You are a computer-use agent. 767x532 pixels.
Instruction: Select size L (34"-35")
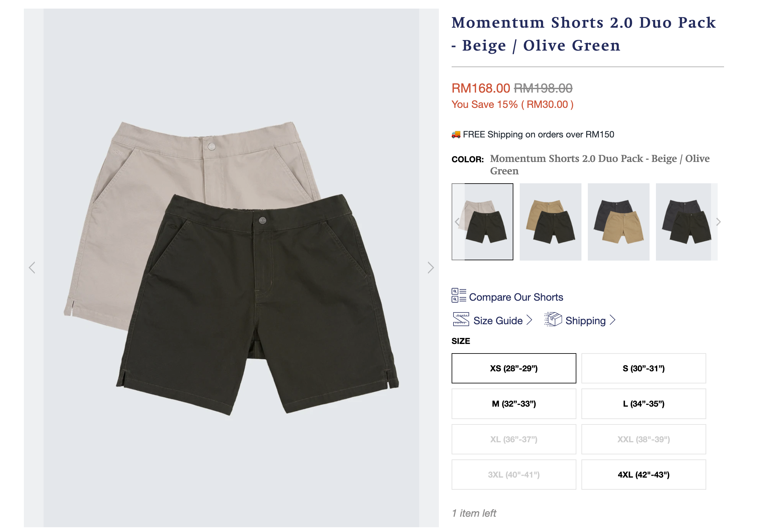[643, 404]
